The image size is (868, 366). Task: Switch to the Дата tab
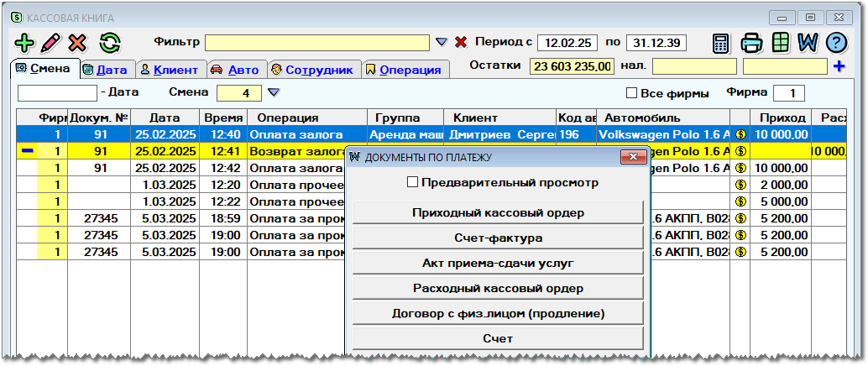coord(108,70)
